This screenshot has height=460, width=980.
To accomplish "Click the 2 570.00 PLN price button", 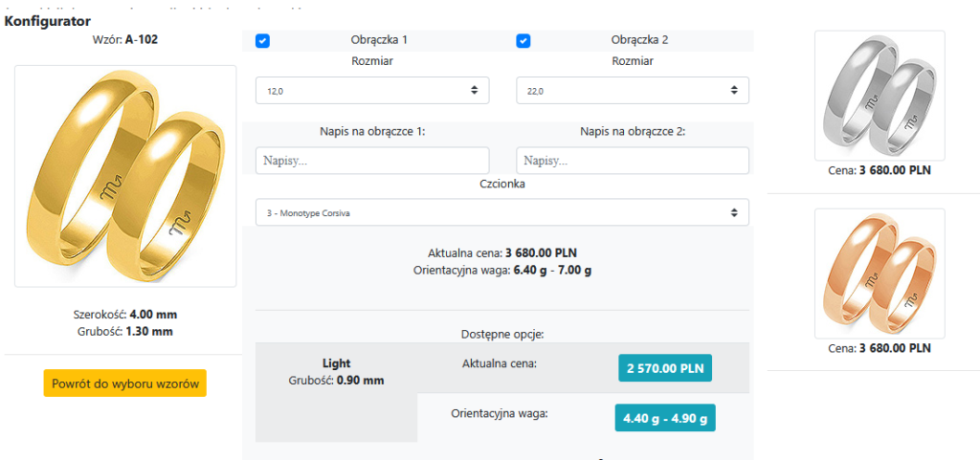I will pos(665,368).
